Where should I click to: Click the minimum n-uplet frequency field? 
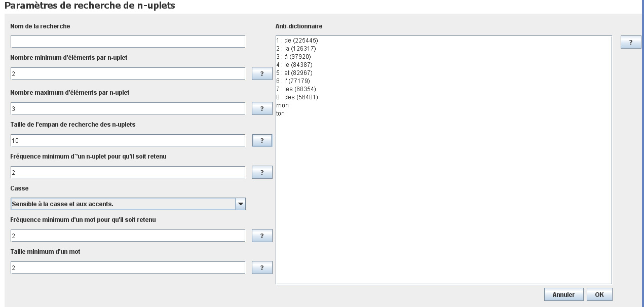click(x=128, y=172)
